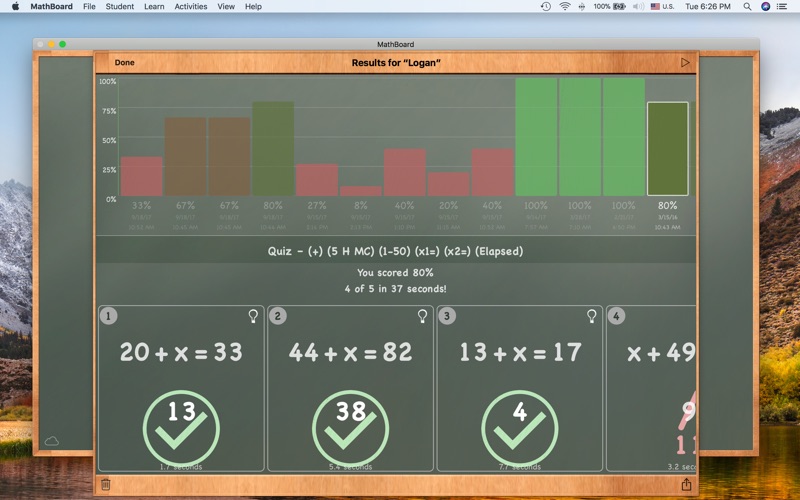Show hint lightbulb for 20 + x = 33
The height and width of the screenshot is (500, 800).
pyautogui.click(x=253, y=316)
